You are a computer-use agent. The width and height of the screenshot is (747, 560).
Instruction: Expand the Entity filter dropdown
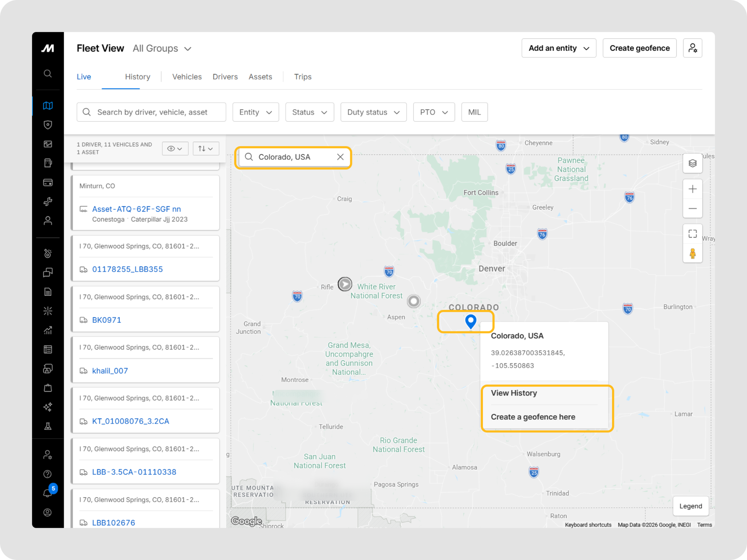click(255, 112)
